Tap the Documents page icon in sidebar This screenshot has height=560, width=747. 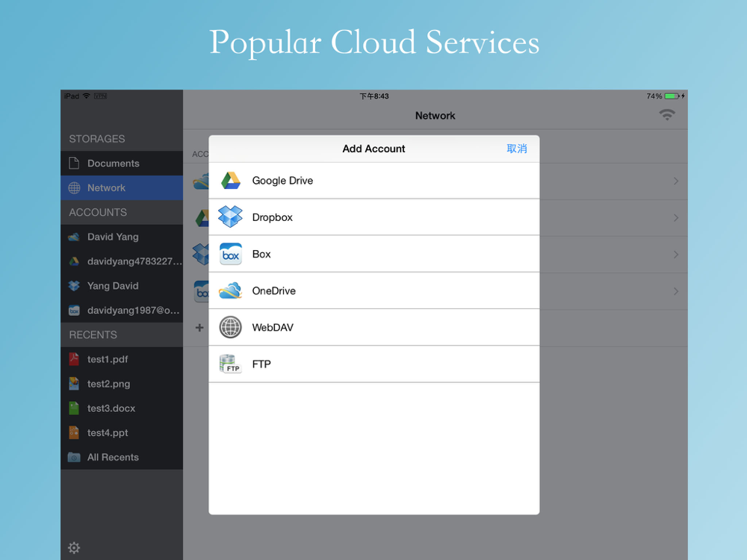point(74,164)
